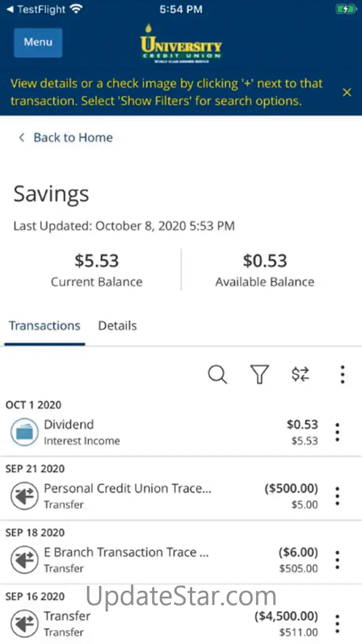Show filters using the funnel icon
Viewport: 362px width, 644px height.
[x=259, y=374]
